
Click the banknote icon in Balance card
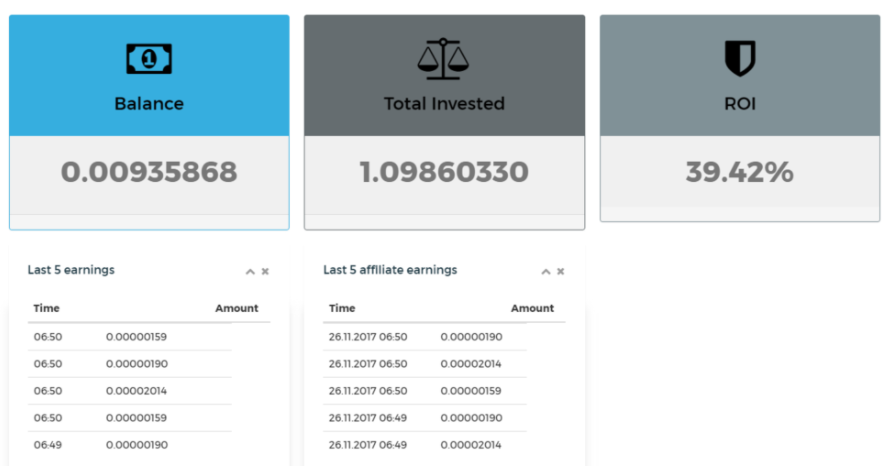coord(149,59)
